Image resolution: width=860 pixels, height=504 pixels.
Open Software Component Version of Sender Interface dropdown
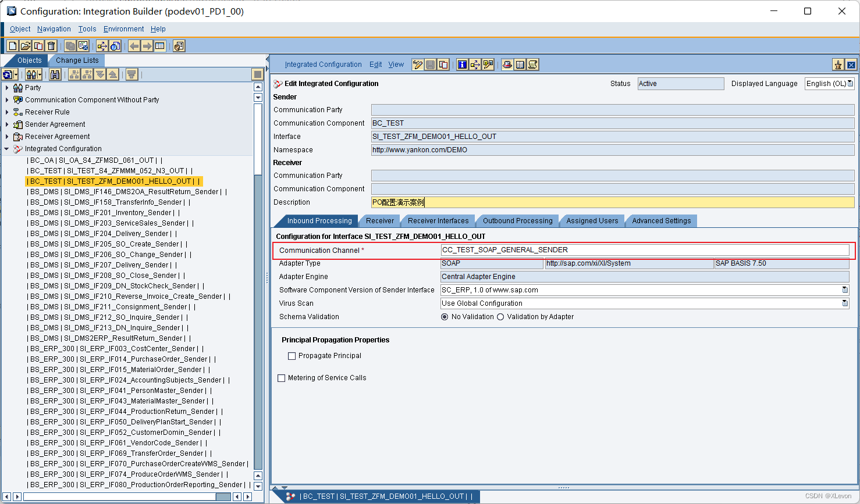coord(845,290)
